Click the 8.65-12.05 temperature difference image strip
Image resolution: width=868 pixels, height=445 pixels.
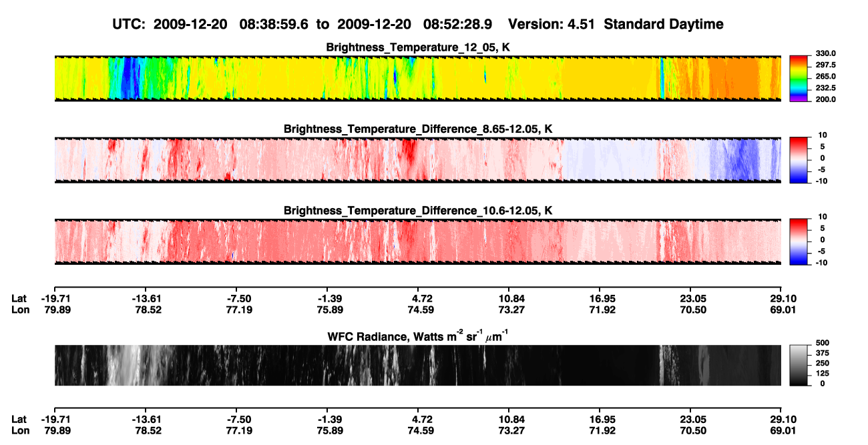click(x=417, y=160)
